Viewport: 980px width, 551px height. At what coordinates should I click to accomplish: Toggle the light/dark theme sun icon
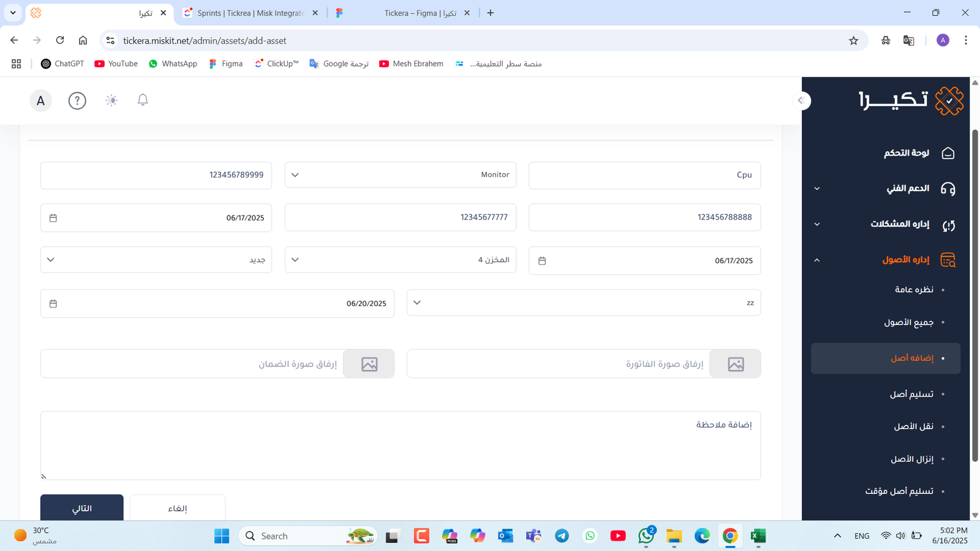tap(111, 100)
